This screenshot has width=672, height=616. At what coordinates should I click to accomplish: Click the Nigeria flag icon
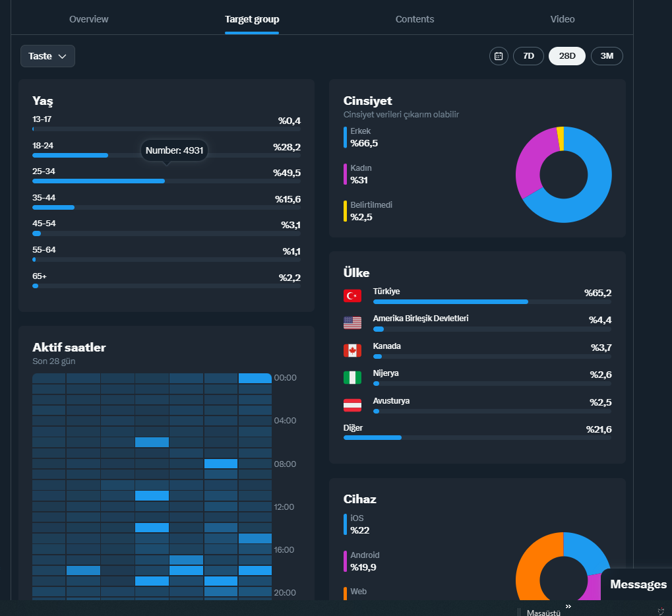point(352,378)
